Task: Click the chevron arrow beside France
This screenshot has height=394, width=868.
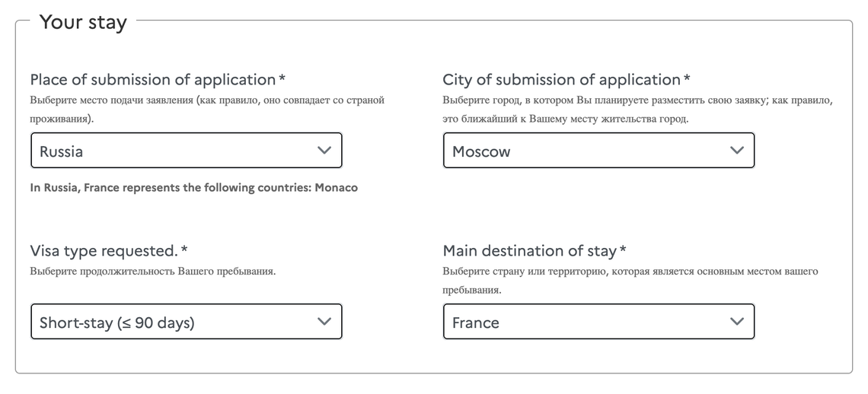Action: click(x=736, y=322)
